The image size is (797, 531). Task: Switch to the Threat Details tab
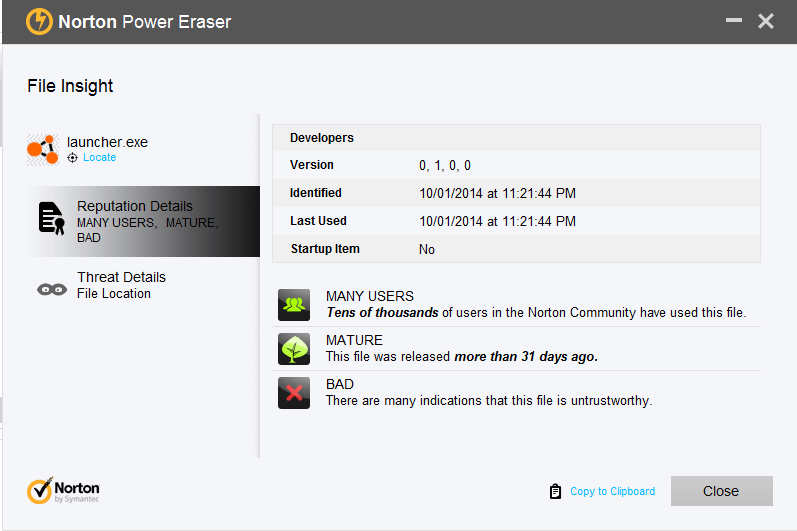point(143,285)
